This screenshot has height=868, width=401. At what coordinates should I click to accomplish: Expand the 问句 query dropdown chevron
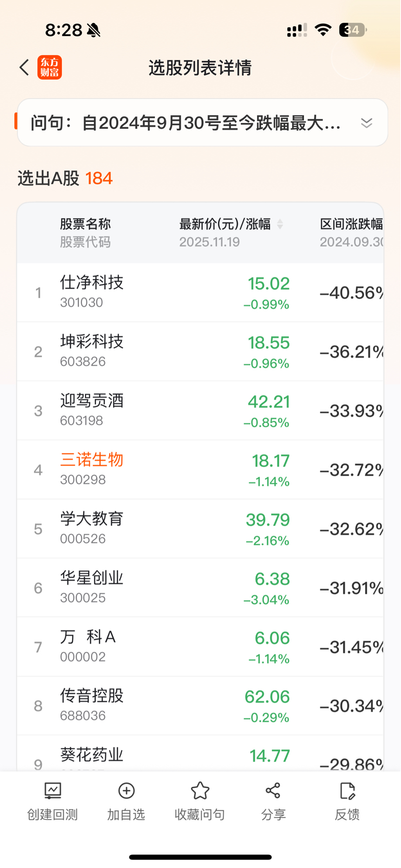[x=367, y=123]
